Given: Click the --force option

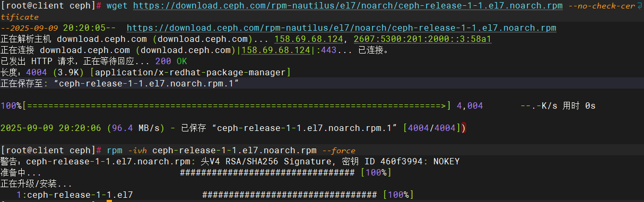Looking at the screenshot, I should click(338, 151).
